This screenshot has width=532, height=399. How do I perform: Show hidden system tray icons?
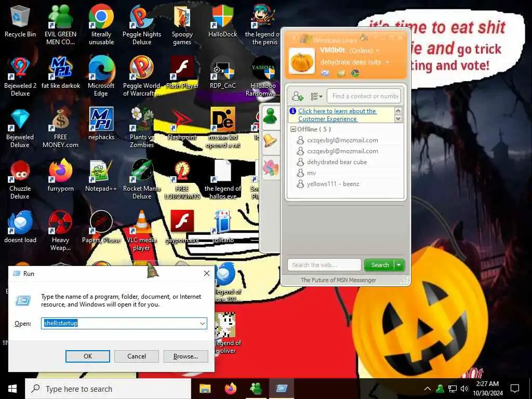428,389
